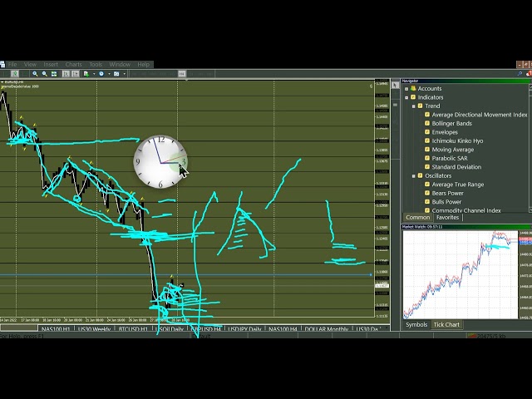Viewport: 532px width, 399px height.
Task: Expand the Accounts tree node
Action: pyautogui.click(x=406, y=89)
